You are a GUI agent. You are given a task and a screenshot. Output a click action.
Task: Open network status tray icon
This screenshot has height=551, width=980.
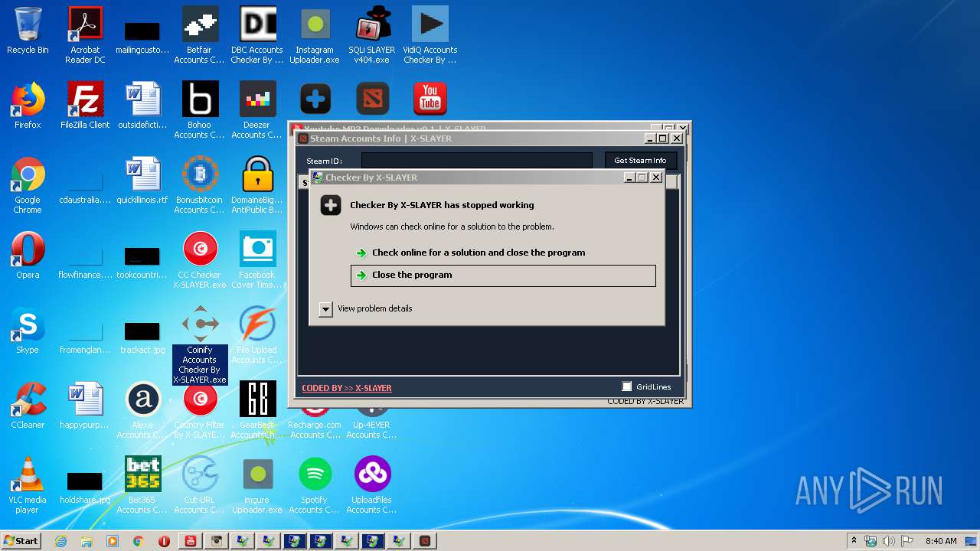tap(871, 540)
